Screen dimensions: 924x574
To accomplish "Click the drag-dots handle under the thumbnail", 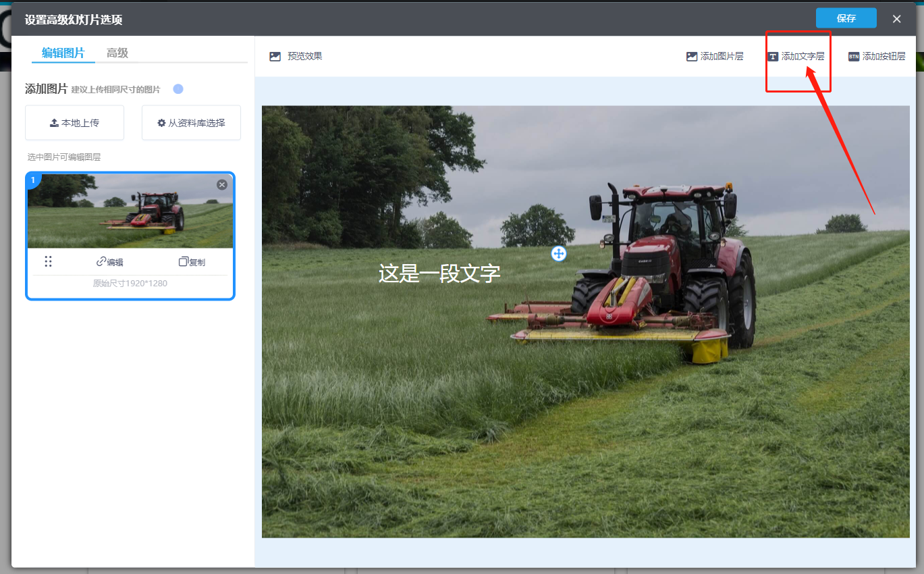I will pos(48,262).
